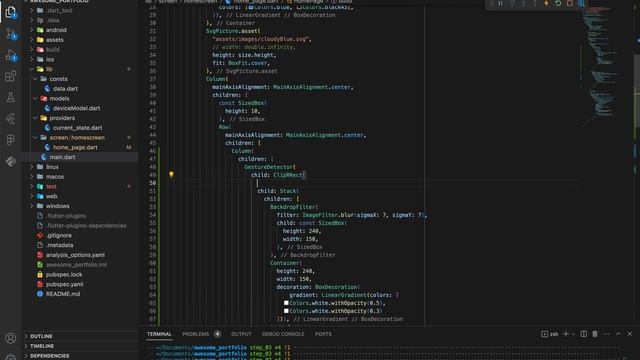The width and height of the screenshot is (640, 360).
Task: Expand the DEPENDENCIES section
Action: 80,356
